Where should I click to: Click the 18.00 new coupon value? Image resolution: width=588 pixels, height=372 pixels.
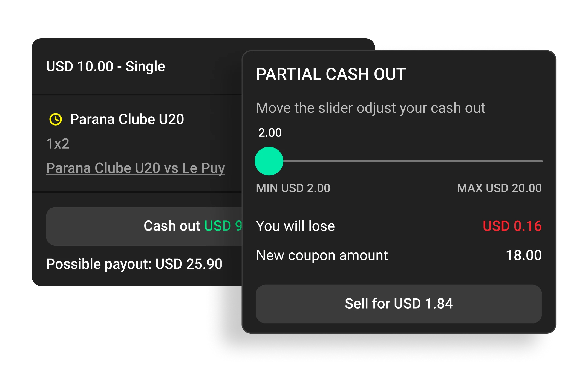coord(523,255)
